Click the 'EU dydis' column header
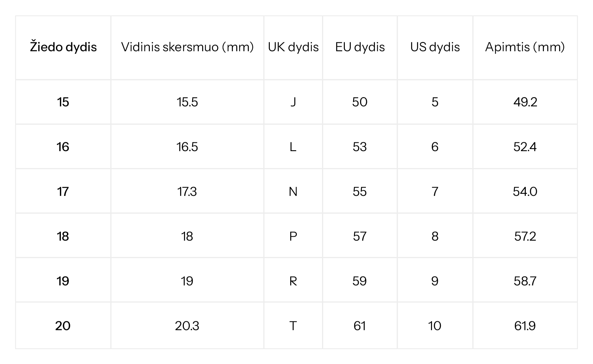The width and height of the screenshot is (593, 364). [x=360, y=47]
